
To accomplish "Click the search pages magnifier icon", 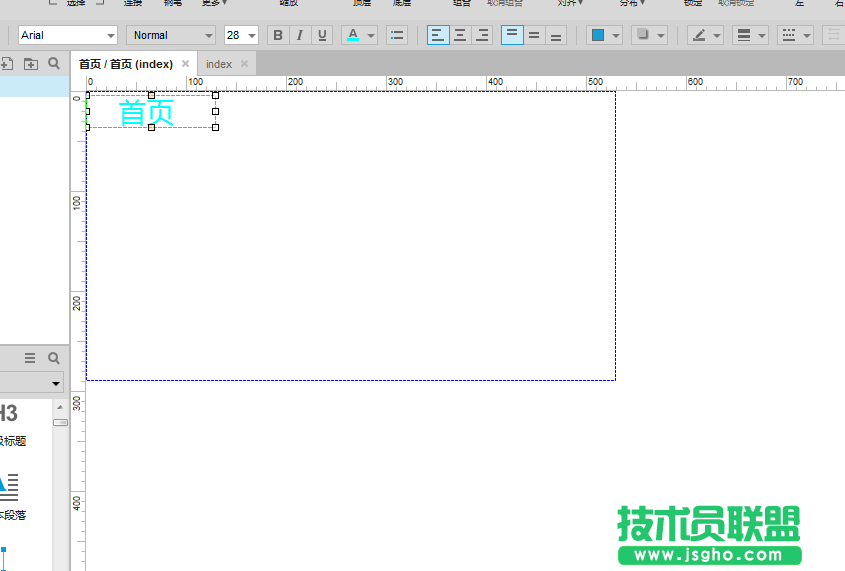I will (x=54, y=64).
